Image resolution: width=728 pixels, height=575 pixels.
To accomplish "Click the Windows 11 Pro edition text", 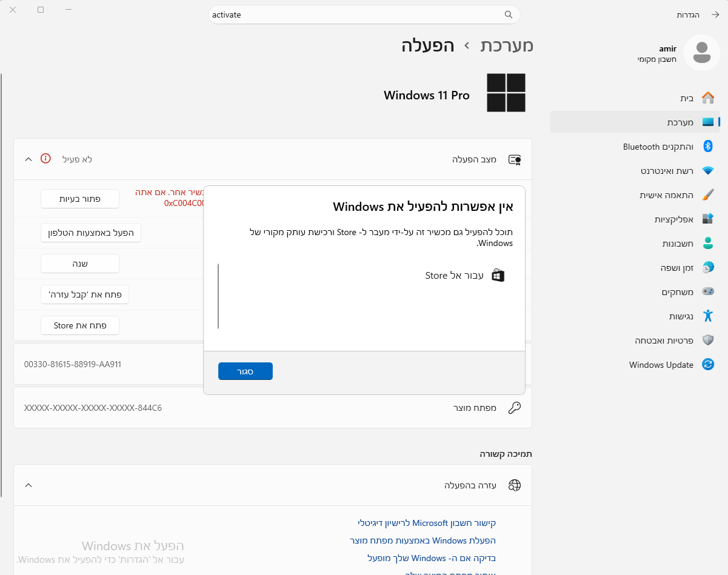I will coord(427,95).
